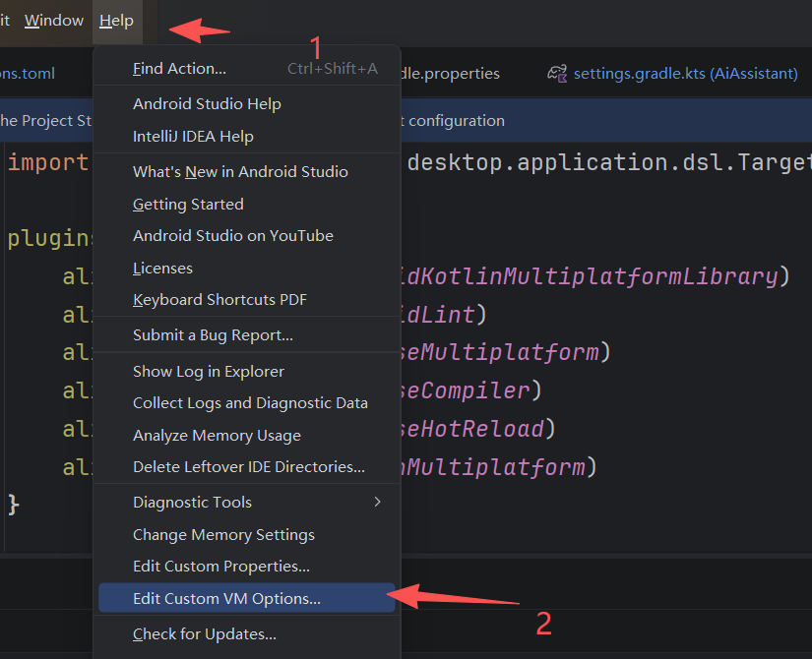Click the configuration notification banner text
The height and width of the screenshot is (659, 812).
click(457, 121)
